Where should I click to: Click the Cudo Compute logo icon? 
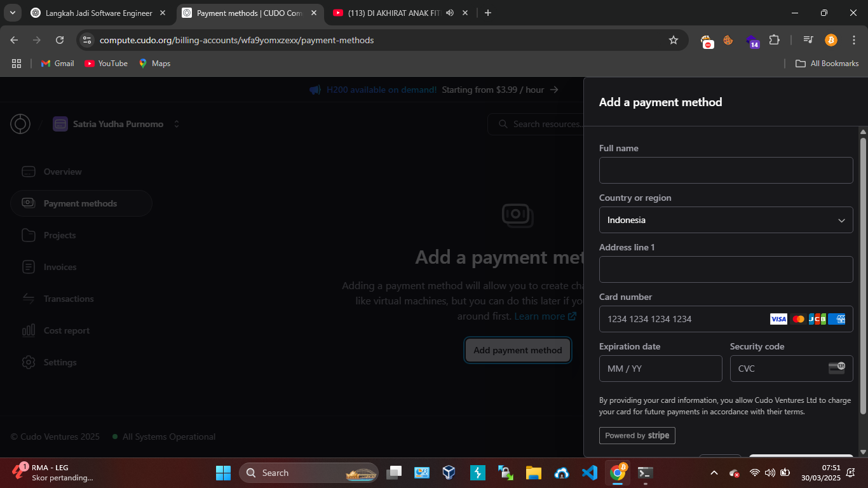[x=20, y=124]
